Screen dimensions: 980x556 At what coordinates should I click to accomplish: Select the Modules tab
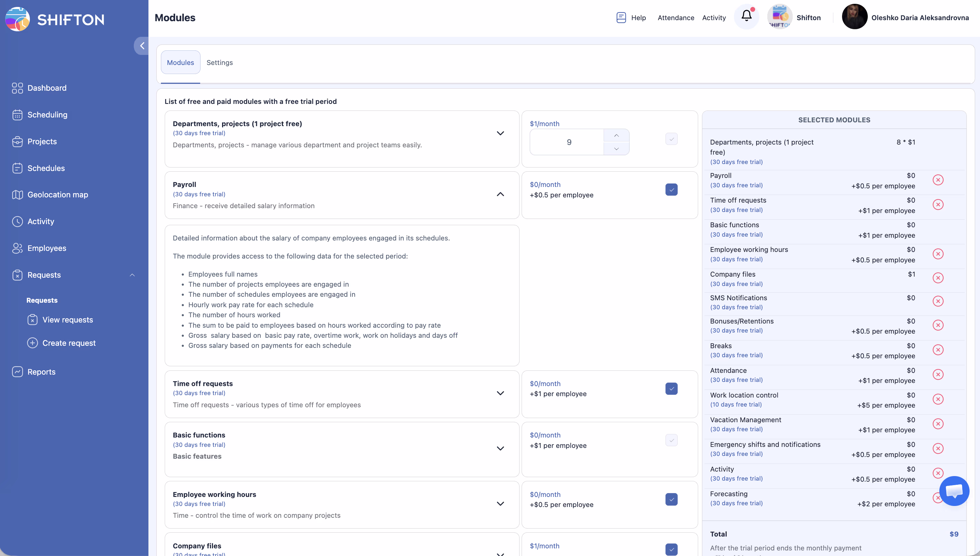coord(180,63)
